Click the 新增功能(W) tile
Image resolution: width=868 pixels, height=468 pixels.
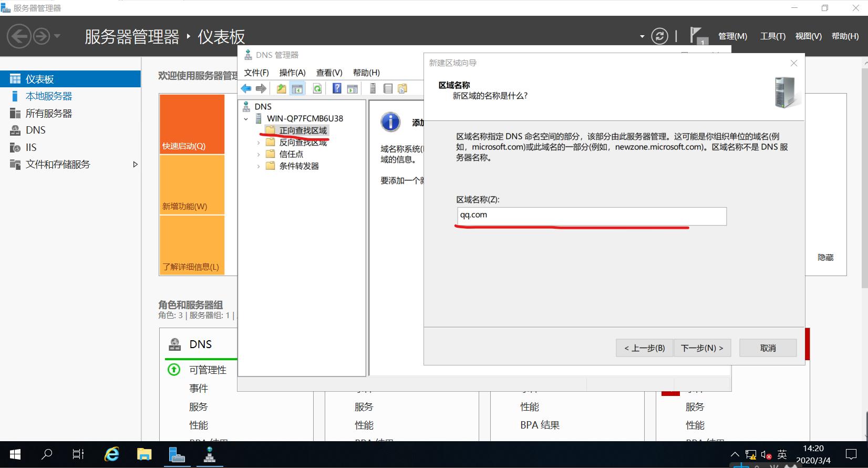pos(192,185)
